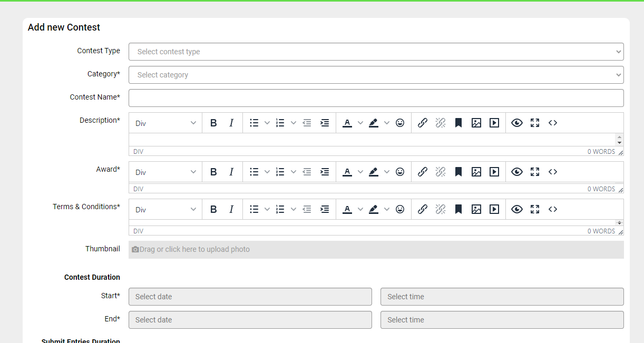Viewport: 644px width, 343px height.
Task: Select the contest End time field
Action: (x=502, y=320)
